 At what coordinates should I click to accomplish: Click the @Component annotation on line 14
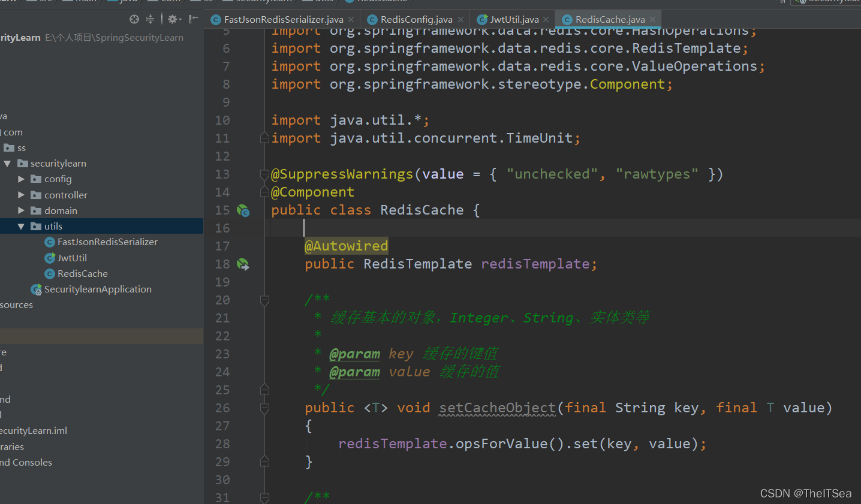pyautogui.click(x=313, y=192)
